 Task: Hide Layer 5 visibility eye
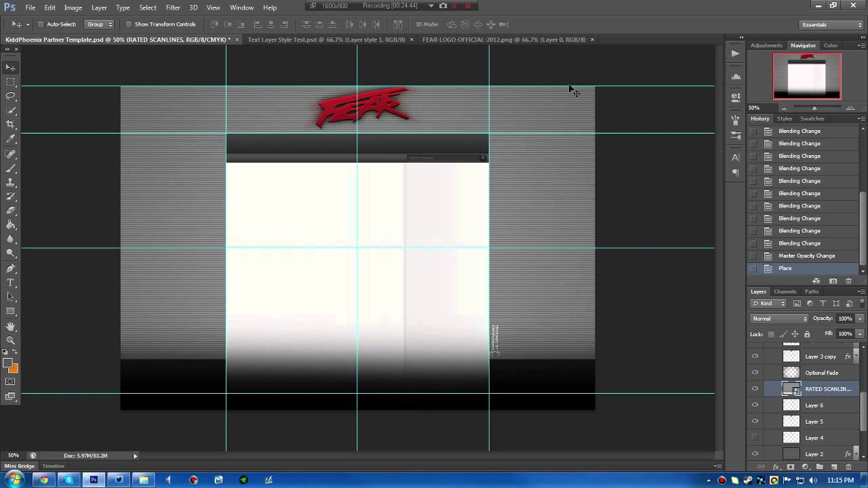[755, 421]
